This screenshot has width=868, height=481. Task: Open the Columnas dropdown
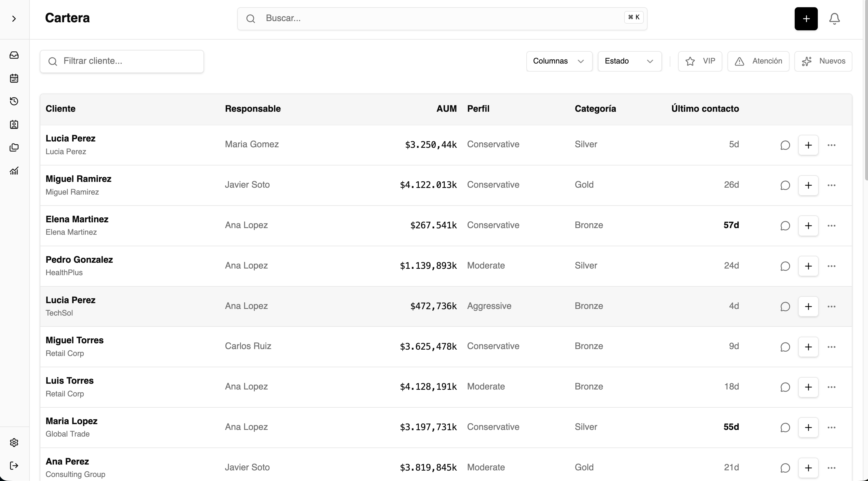[x=559, y=61]
